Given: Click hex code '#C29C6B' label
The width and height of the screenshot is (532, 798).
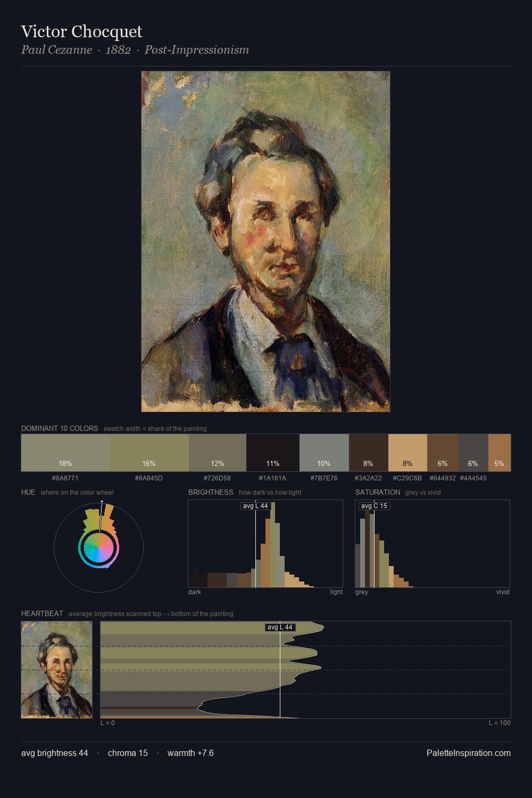Looking at the screenshot, I should coord(408,478).
